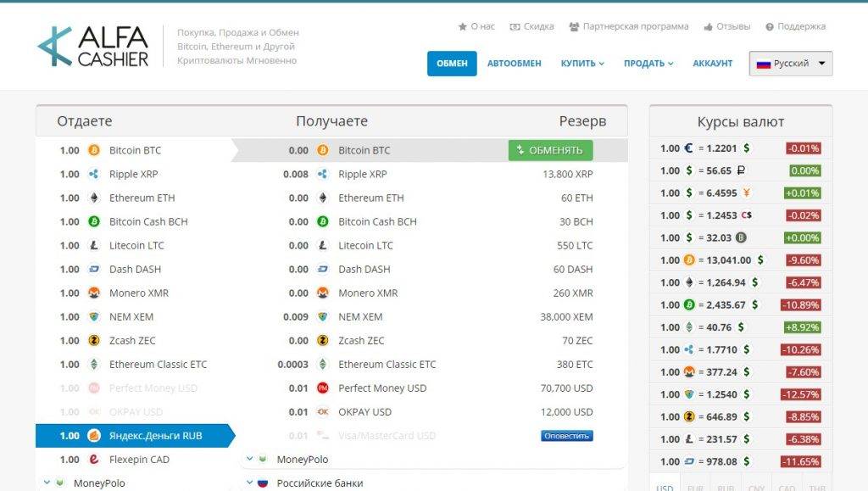Viewport: 868px width, 491px height.
Task: Go to АВТООБМЕН section
Action: pos(515,64)
